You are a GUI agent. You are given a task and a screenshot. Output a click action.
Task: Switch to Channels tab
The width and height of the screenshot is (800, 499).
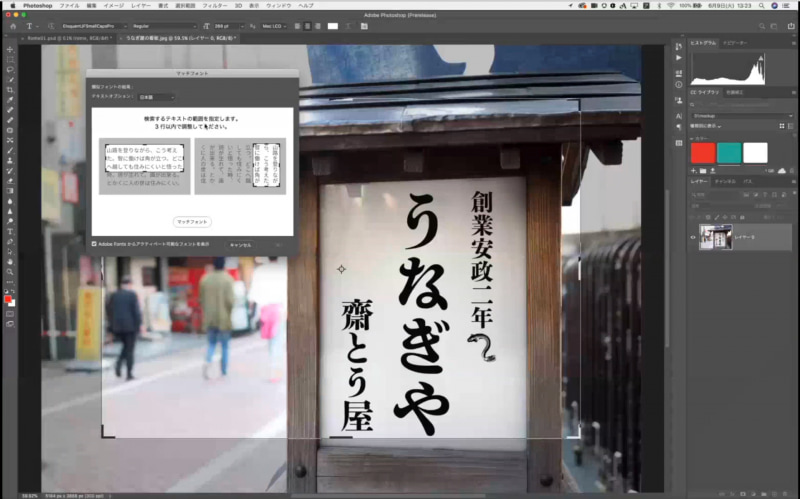tap(725, 182)
